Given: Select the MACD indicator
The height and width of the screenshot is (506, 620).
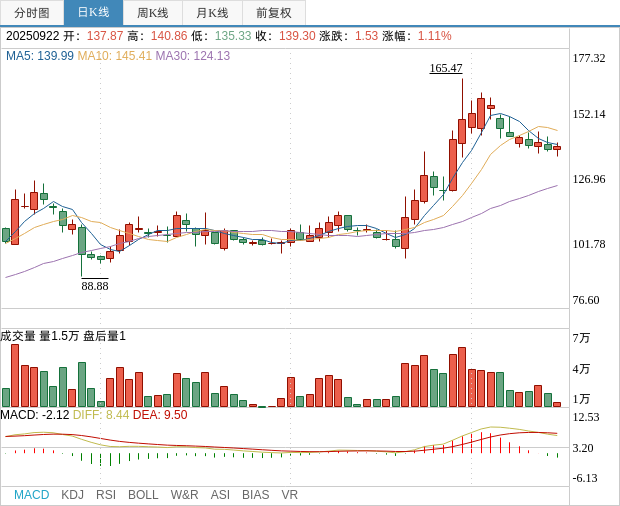Looking at the screenshot, I should (x=31, y=495).
